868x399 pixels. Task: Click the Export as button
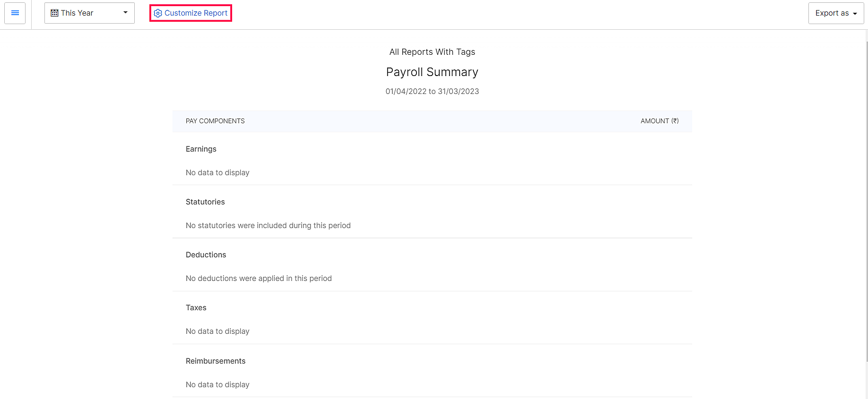[x=832, y=13]
